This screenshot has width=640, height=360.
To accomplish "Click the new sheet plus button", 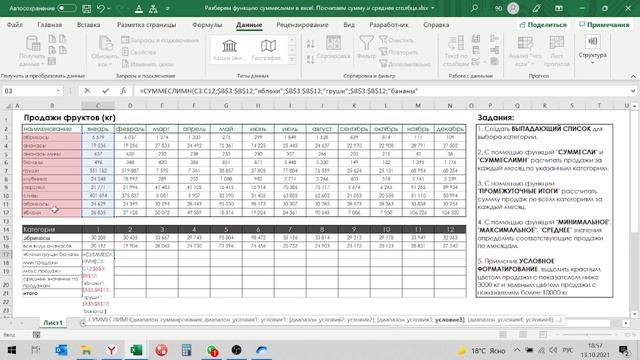I will coord(83,323).
